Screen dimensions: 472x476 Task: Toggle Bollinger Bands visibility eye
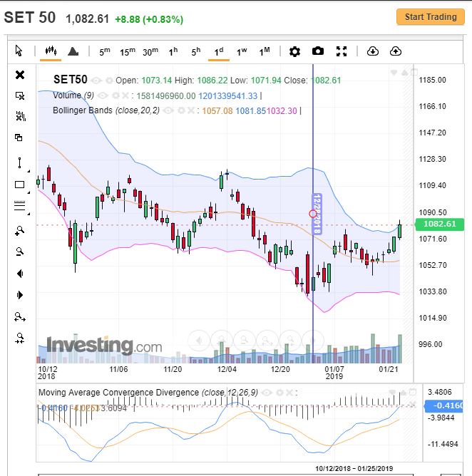[168, 110]
